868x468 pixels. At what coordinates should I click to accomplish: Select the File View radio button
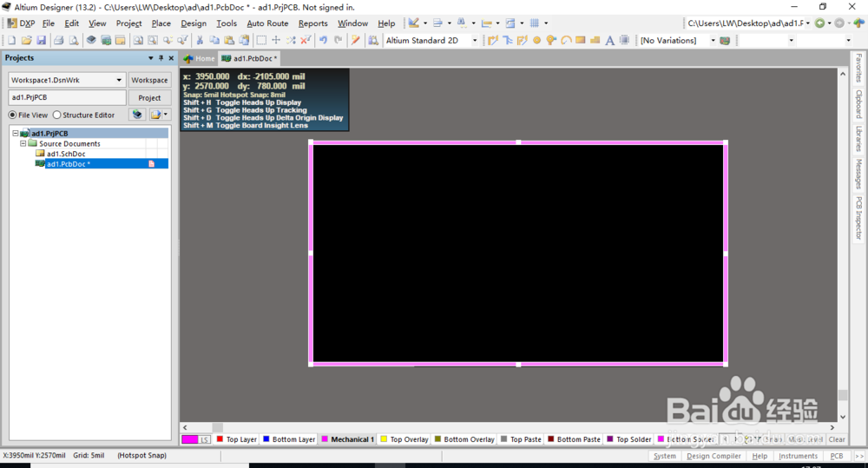(x=12, y=115)
